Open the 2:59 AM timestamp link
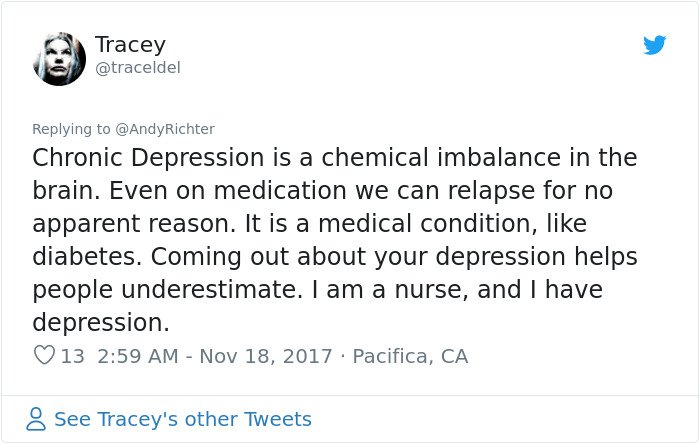 (x=138, y=356)
